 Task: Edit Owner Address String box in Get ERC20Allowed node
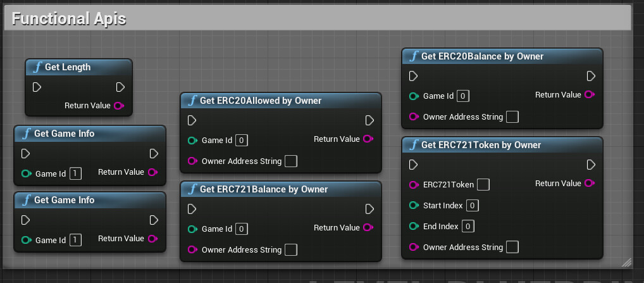(x=291, y=161)
